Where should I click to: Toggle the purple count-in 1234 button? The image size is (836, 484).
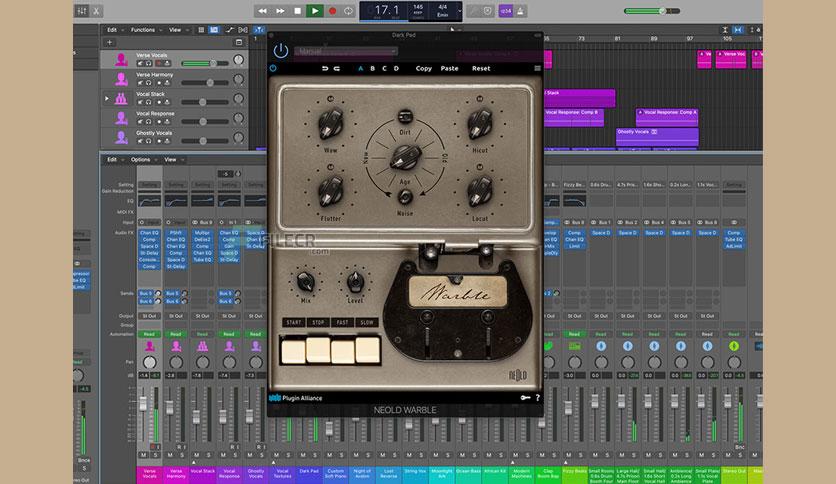(x=505, y=11)
